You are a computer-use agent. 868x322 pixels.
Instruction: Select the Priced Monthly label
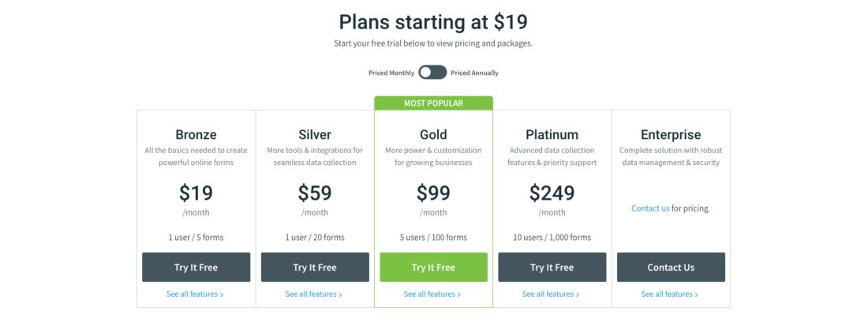391,73
